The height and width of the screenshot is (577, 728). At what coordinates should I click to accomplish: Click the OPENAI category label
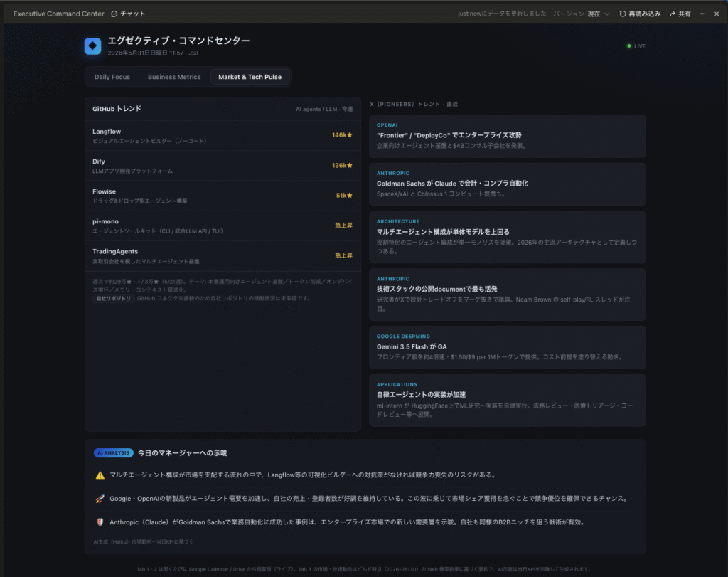[x=387, y=125]
